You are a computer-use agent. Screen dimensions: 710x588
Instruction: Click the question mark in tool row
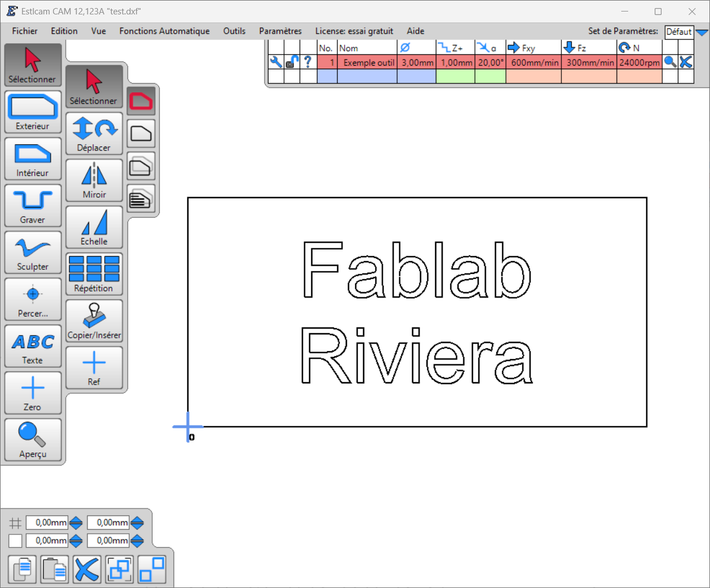tap(308, 62)
